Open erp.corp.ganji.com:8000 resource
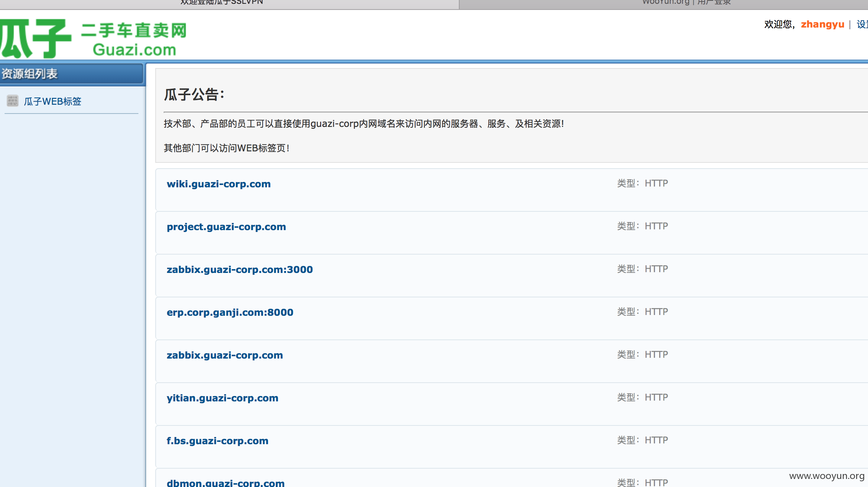The height and width of the screenshot is (487, 868). (x=230, y=312)
